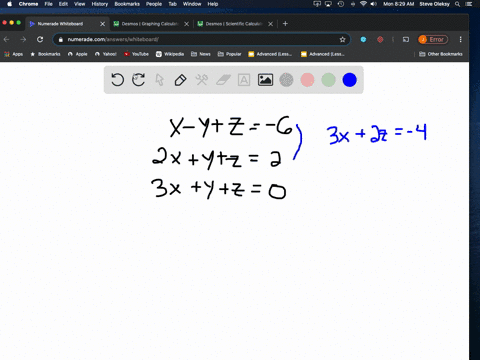This screenshot has height=360, width=480.
Task: Close the Desmos Graphing Calculator tab
Action: pyautogui.click(x=187, y=24)
